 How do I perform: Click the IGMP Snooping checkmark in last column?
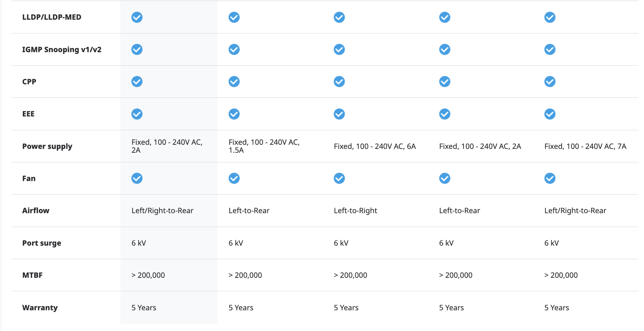550,49
